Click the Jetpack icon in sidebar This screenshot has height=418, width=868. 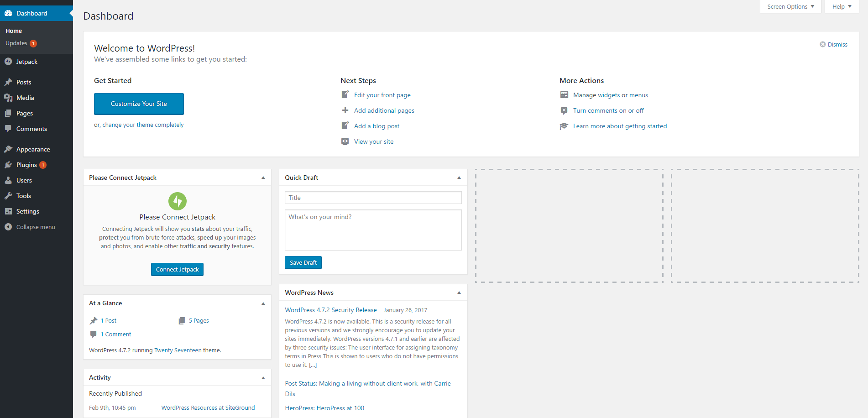[x=8, y=62]
